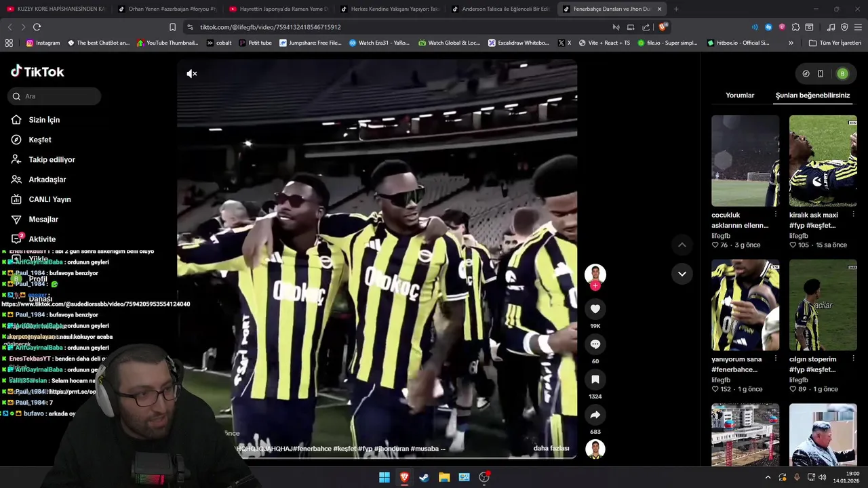The width and height of the screenshot is (868, 488).
Task: Open share icon in address bar
Action: pyautogui.click(x=646, y=27)
